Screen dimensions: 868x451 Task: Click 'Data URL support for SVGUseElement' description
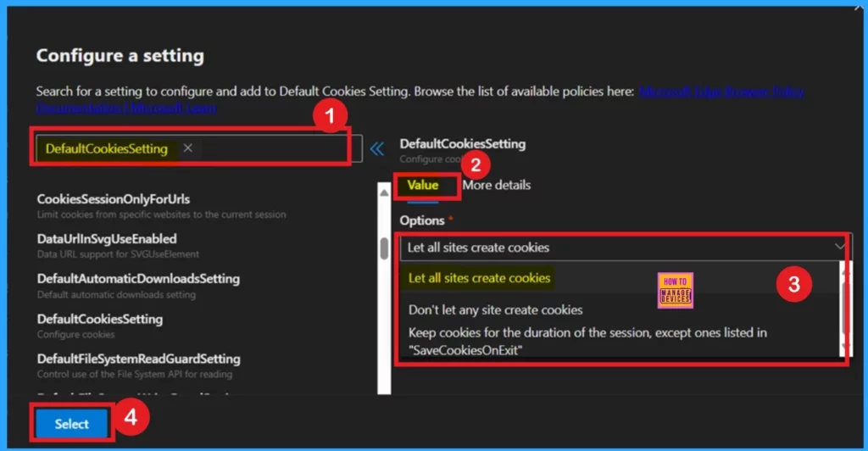[x=118, y=254]
